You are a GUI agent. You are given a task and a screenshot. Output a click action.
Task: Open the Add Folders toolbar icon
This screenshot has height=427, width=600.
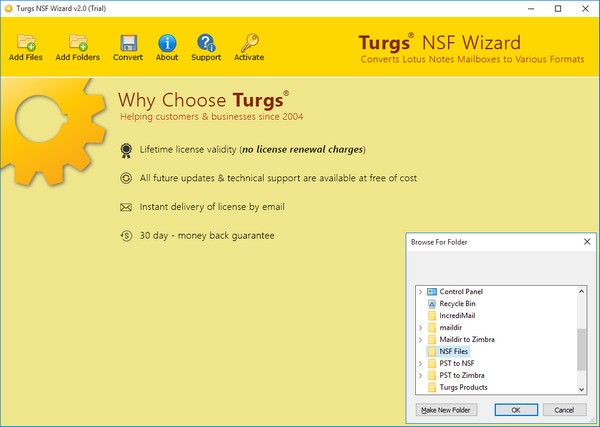pos(78,42)
